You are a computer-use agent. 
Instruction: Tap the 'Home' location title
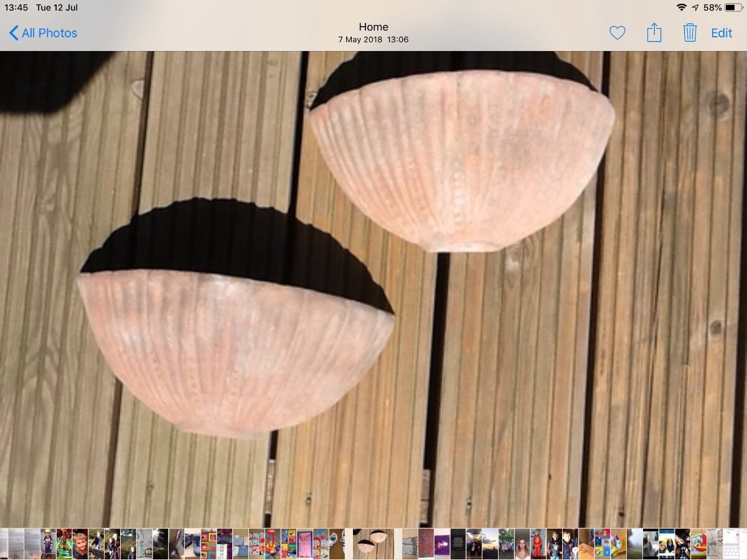coord(374,27)
